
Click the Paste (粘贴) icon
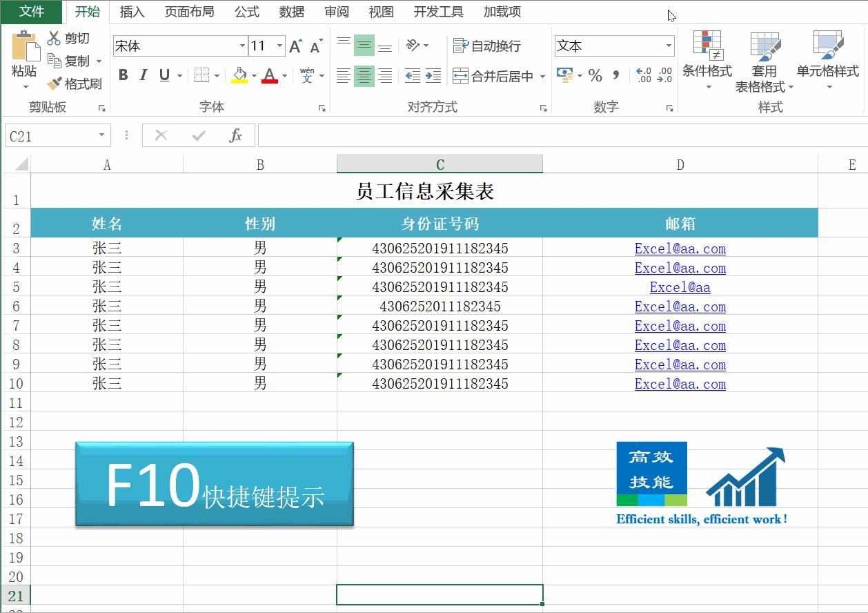[x=25, y=55]
